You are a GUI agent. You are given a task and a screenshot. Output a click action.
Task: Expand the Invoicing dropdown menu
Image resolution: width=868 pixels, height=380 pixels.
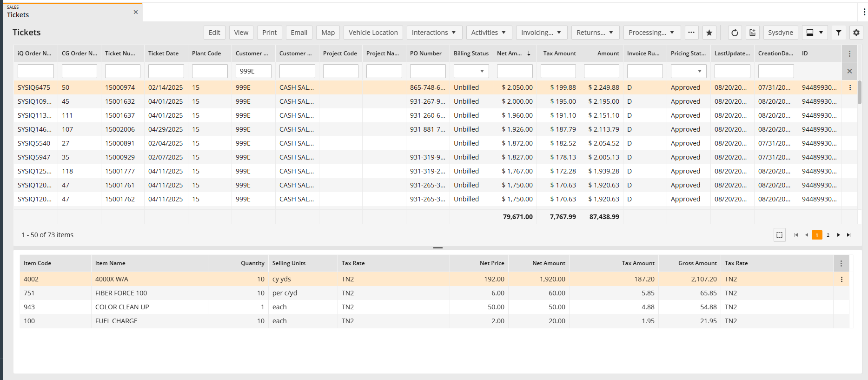tap(541, 33)
